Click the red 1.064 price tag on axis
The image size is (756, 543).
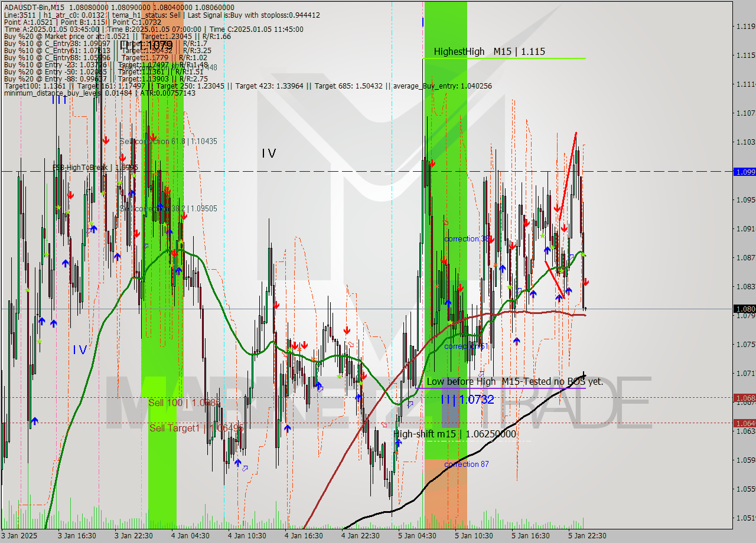744,423
